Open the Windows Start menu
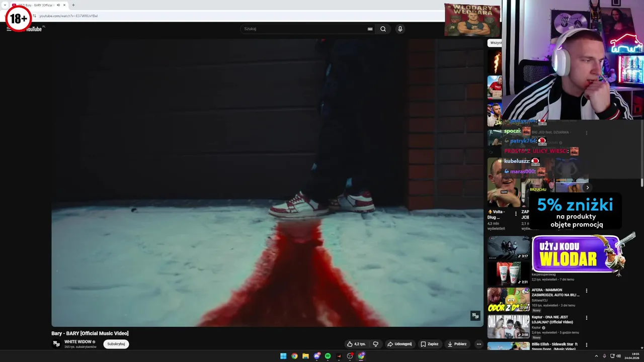The image size is (644, 362). coord(283,356)
